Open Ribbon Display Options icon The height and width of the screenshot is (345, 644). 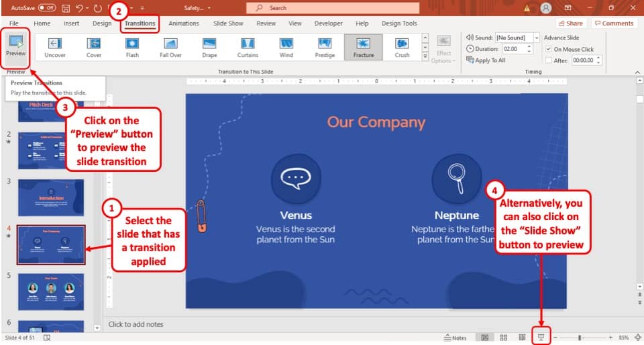pyautogui.click(x=568, y=8)
